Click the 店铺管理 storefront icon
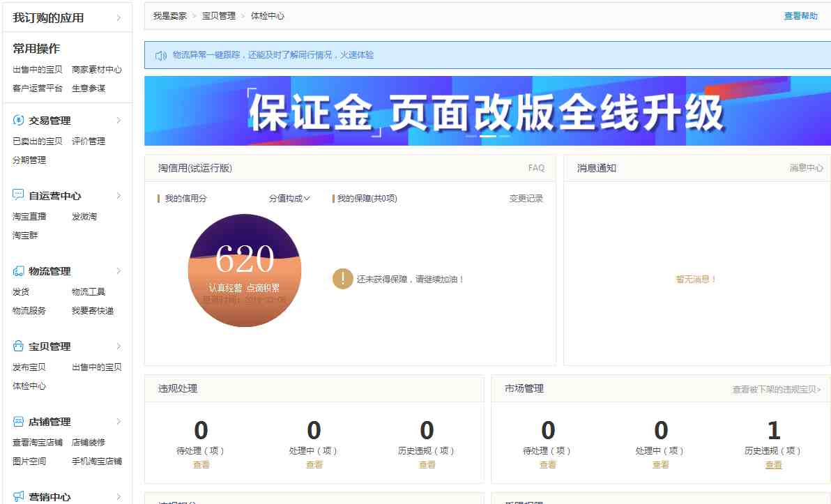Screen dimensions: 831x504 (18, 421)
